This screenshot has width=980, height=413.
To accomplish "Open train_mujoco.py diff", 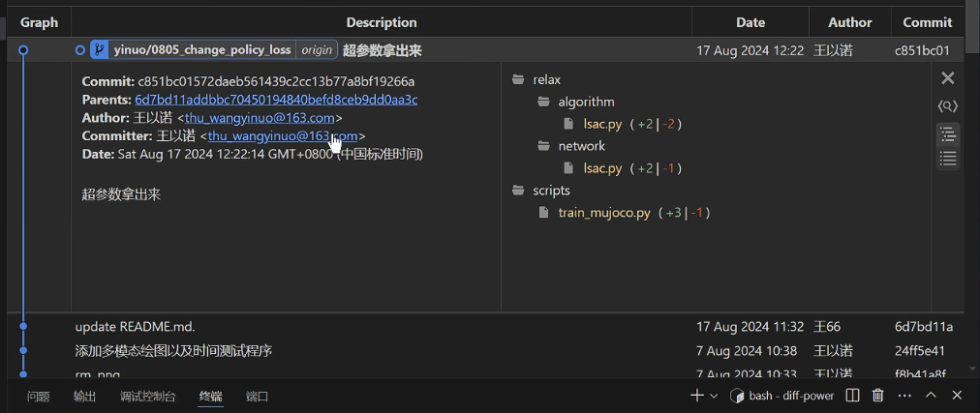I will click(603, 213).
